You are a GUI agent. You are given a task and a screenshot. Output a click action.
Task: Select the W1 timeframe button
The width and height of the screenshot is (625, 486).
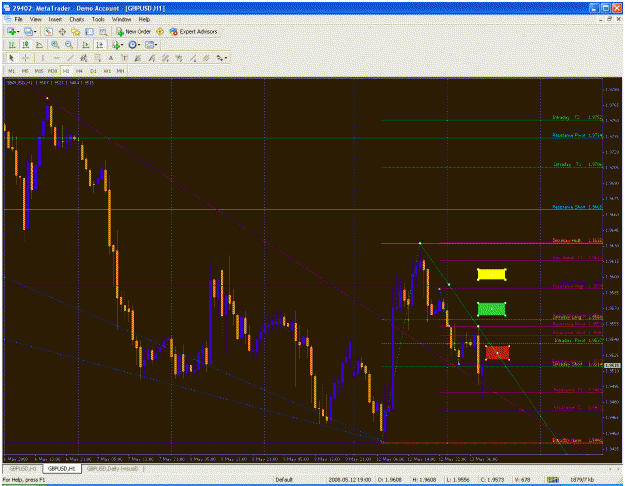(106, 71)
